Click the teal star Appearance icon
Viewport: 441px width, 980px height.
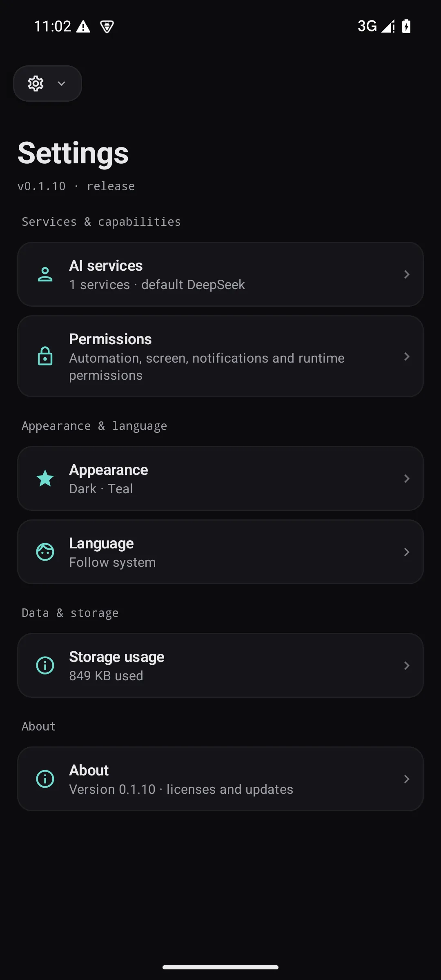(45, 478)
